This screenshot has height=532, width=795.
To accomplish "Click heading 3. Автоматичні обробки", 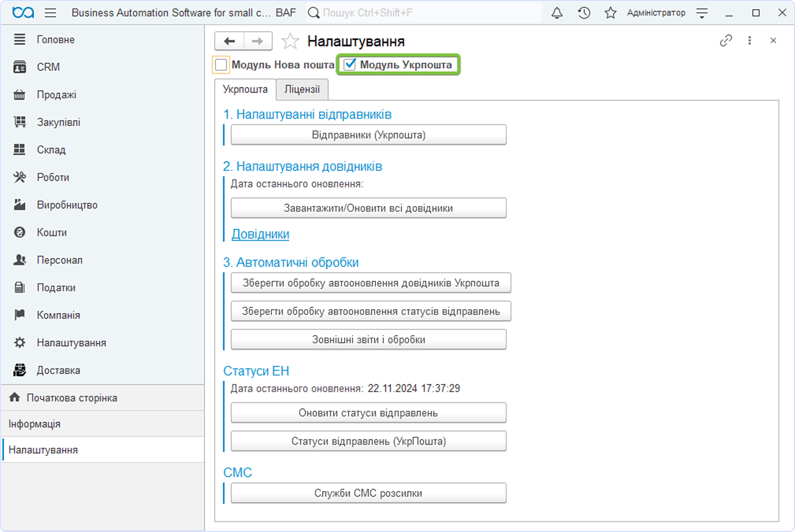I will (x=291, y=263).
